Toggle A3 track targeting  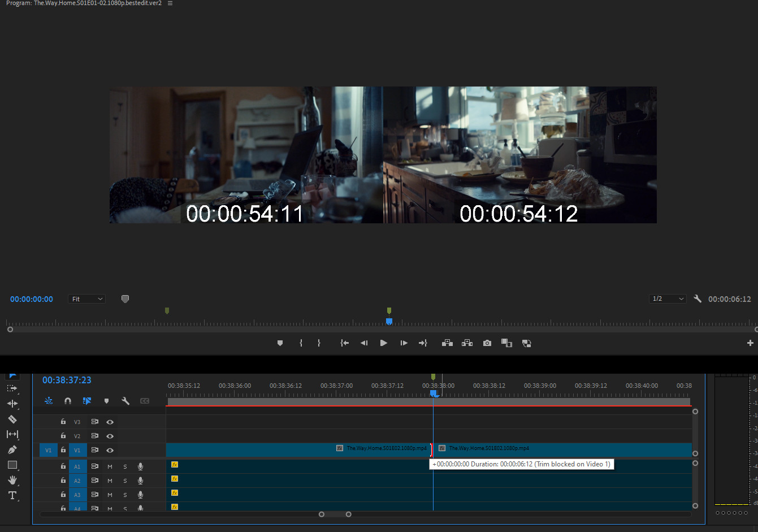tap(77, 495)
